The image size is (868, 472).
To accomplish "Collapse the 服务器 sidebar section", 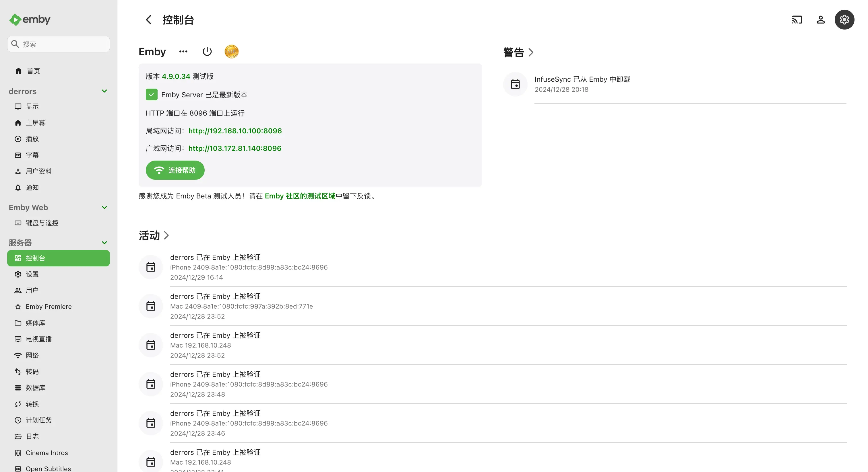I will (x=104, y=243).
